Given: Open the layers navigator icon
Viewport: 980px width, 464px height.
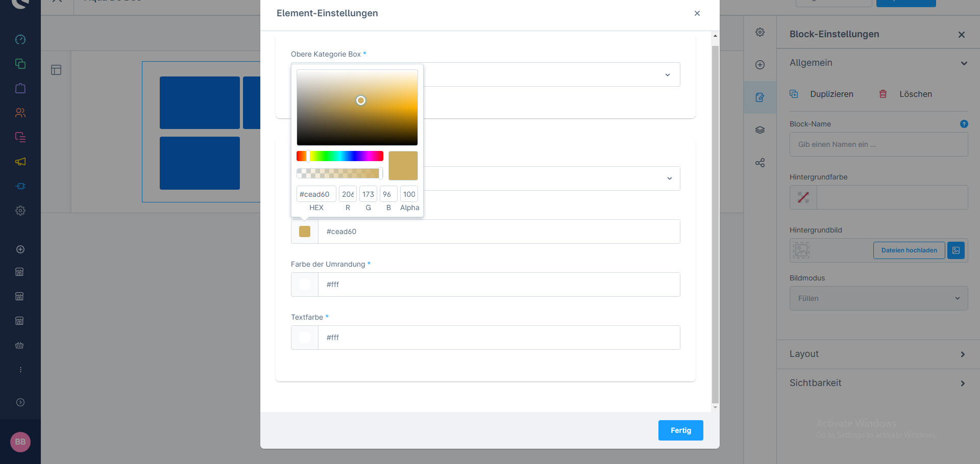Looking at the screenshot, I should click(x=760, y=130).
